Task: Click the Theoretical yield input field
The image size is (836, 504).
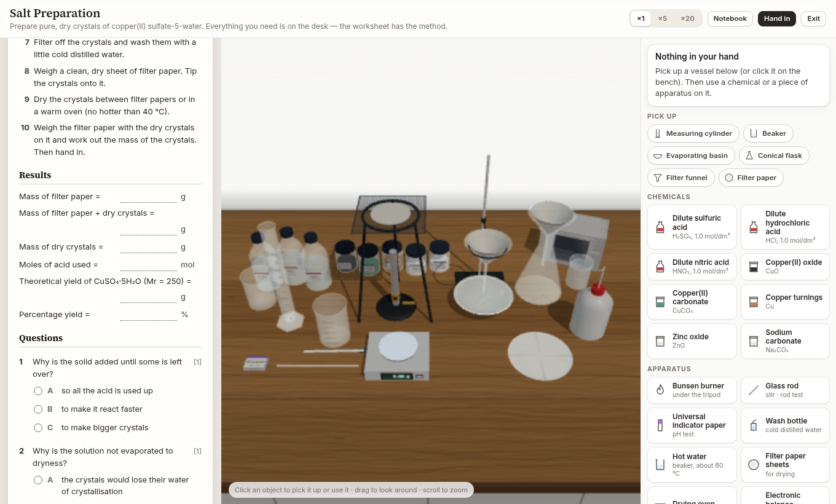Action: coord(149,297)
